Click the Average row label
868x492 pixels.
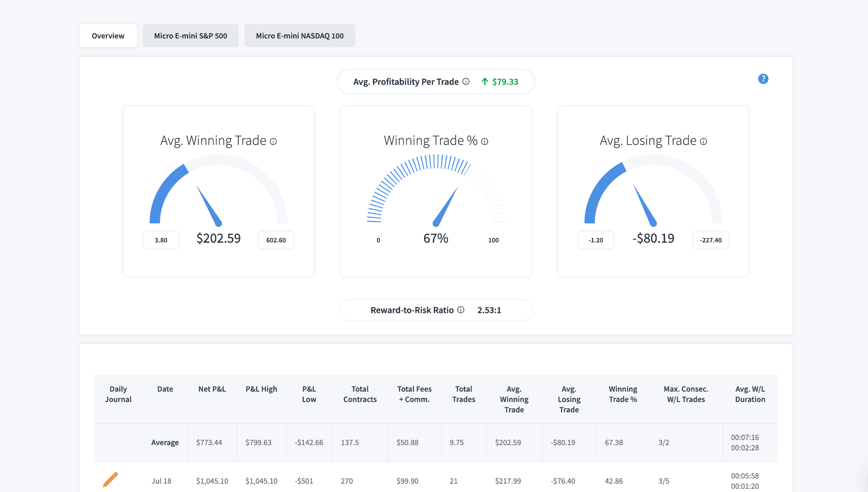165,442
